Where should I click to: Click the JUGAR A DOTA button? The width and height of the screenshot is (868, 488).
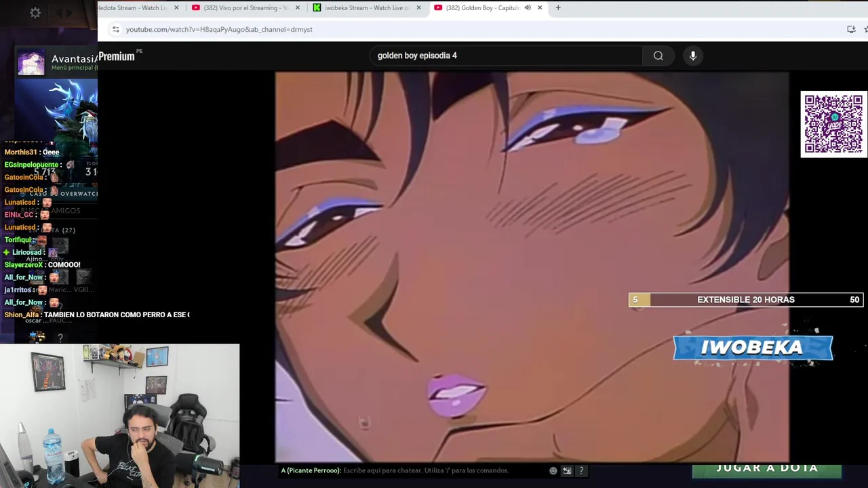767,469
